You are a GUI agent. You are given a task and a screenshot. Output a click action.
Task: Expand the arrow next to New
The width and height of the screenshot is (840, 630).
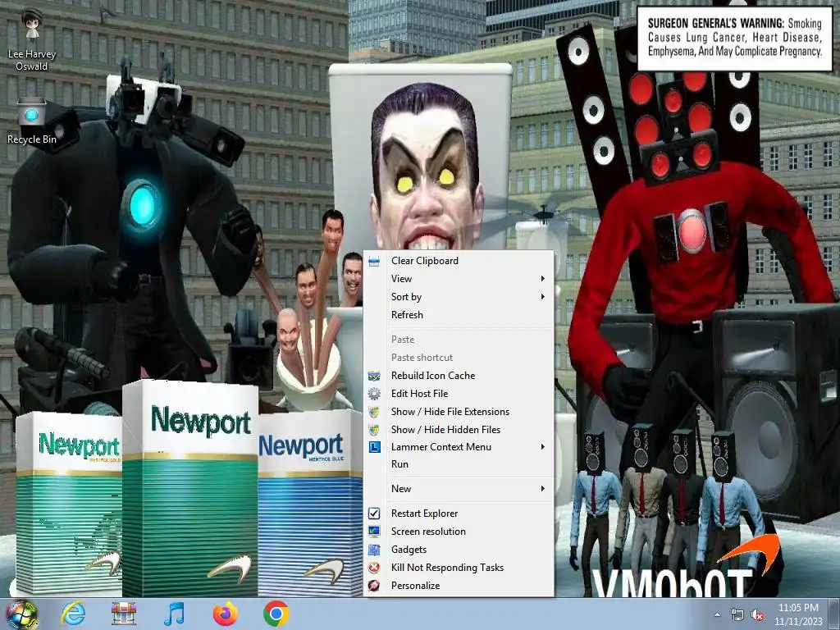click(543, 489)
